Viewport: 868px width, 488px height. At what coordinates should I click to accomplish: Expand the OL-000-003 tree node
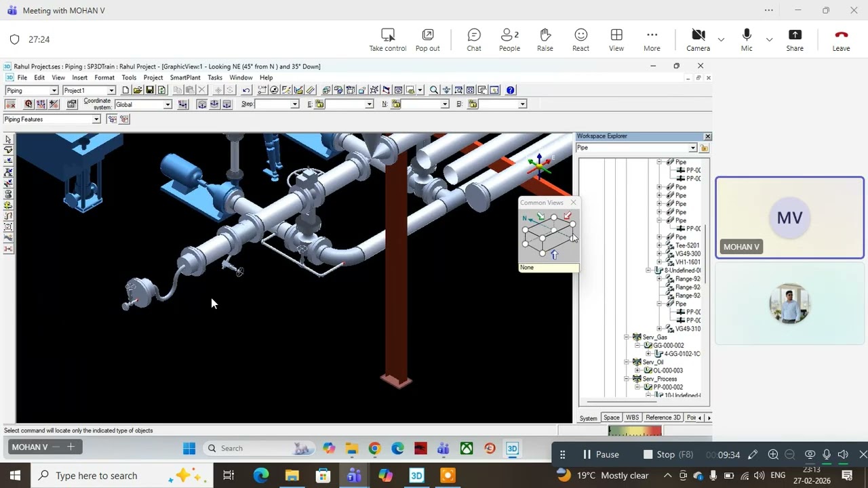(x=638, y=371)
